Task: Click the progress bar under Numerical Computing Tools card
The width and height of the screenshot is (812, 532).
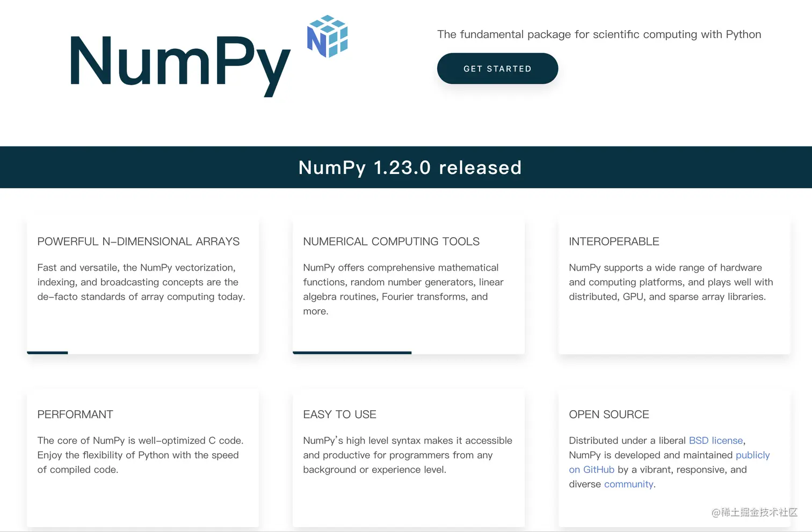Action: (x=352, y=353)
